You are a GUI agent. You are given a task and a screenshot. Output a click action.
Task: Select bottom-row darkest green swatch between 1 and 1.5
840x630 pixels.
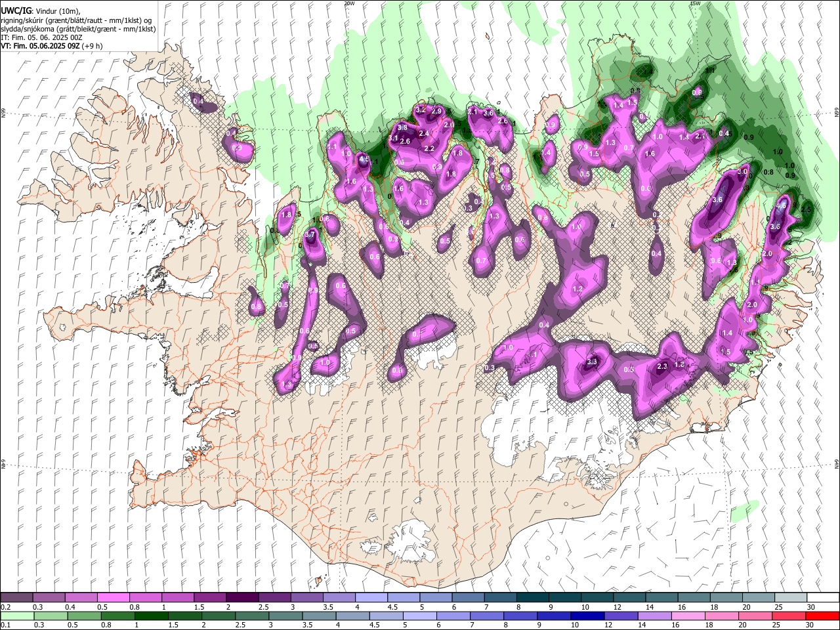point(151,616)
